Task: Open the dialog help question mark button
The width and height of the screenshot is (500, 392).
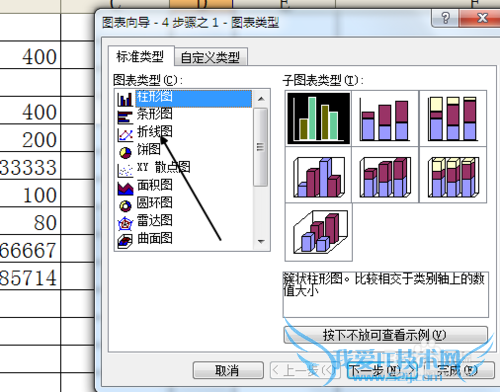Action: [445, 18]
